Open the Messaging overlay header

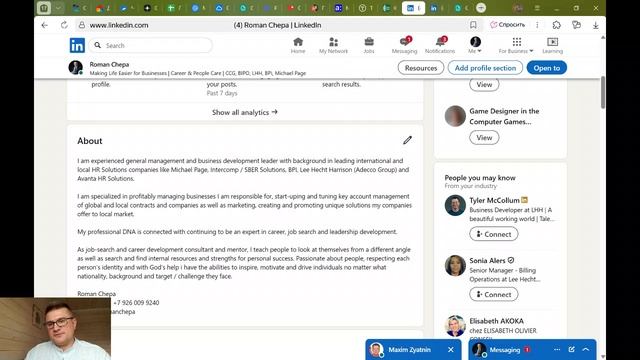505,349
